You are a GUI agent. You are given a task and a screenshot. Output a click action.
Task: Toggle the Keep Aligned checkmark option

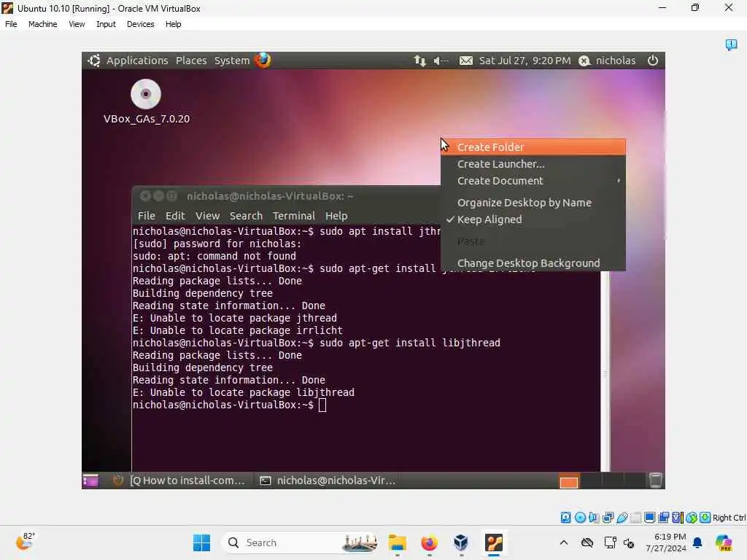pyautogui.click(x=533, y=219)
